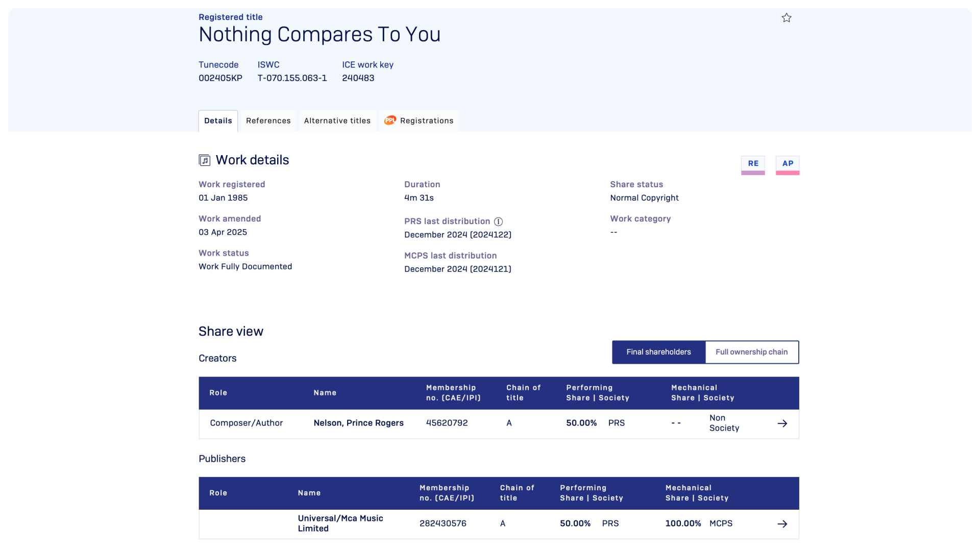
Task: Open the Details tab
Action: (x=218, y=121)
